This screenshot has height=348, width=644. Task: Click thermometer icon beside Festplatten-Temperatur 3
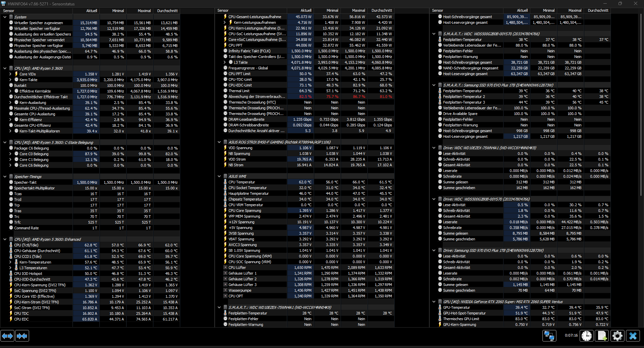coord(440,102)
